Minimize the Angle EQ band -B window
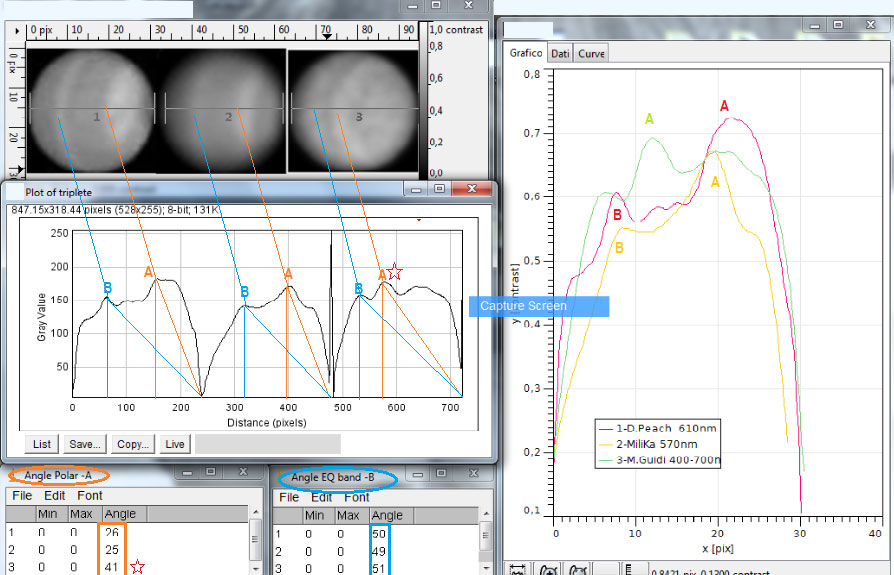Screen dimensions: 894x575 418,474
